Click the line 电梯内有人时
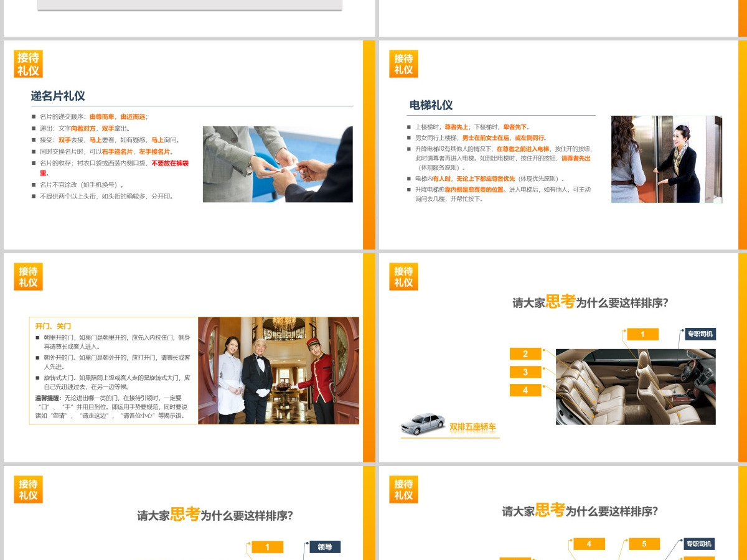The height and width of the screenshot is (560, 747). point(490,179)
